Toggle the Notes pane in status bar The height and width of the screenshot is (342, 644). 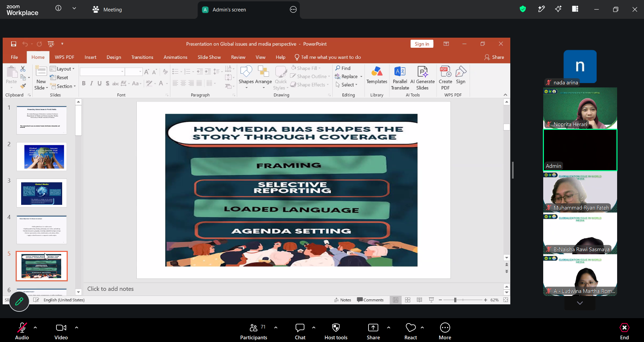pyautogui.click(x=343, y=300)
